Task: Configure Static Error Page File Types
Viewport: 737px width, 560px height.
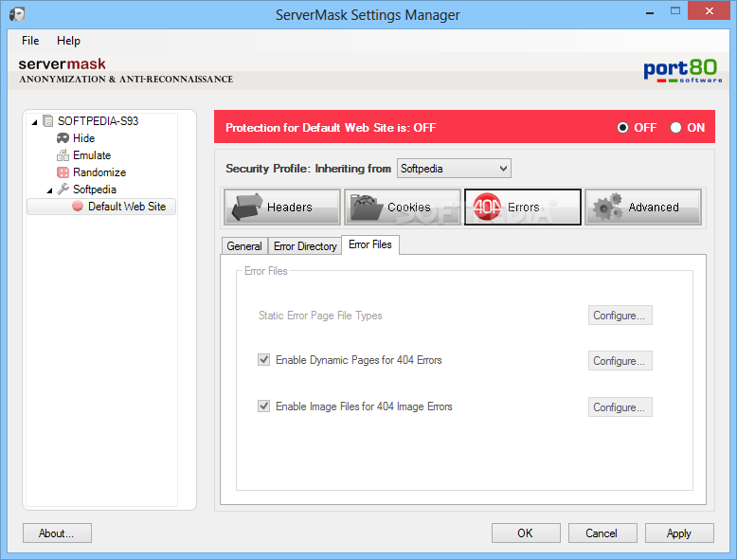Action: [620, 315]
